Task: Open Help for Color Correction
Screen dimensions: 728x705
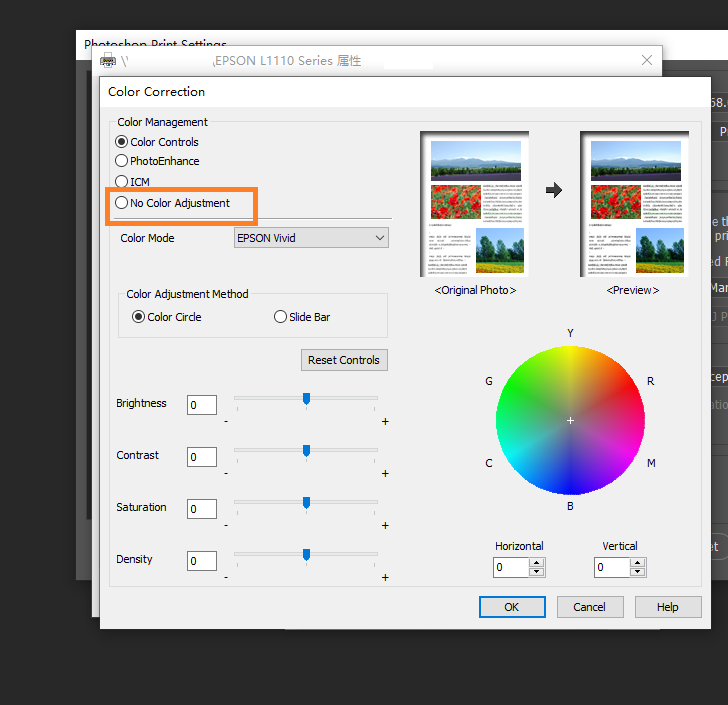Action: (x=668, y=607)
